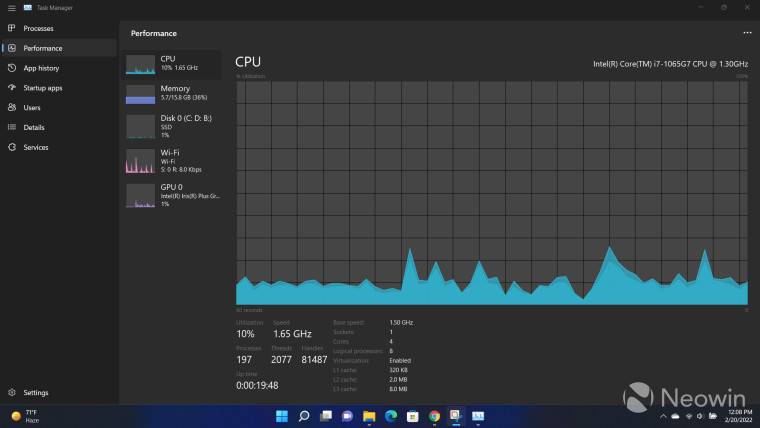Select the Users icon in sidebar
This screenshot has width=760, height=428.
point(12,107)
